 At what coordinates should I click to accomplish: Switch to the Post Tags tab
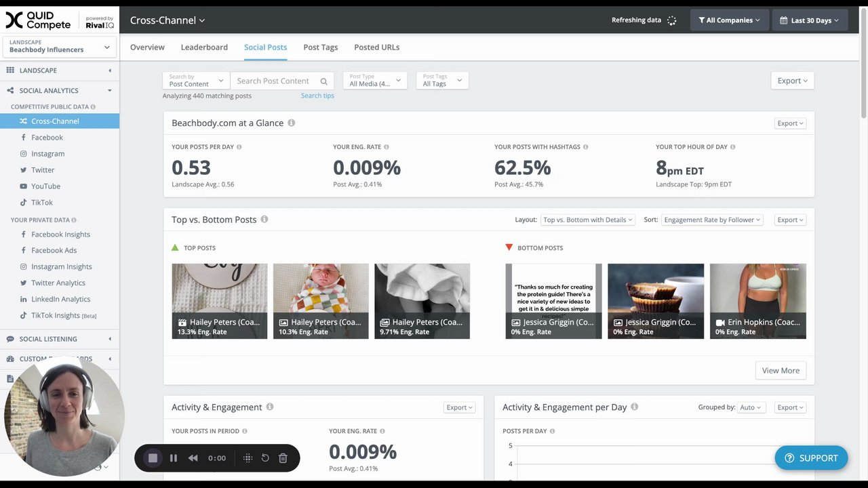[x=320, y=47]
